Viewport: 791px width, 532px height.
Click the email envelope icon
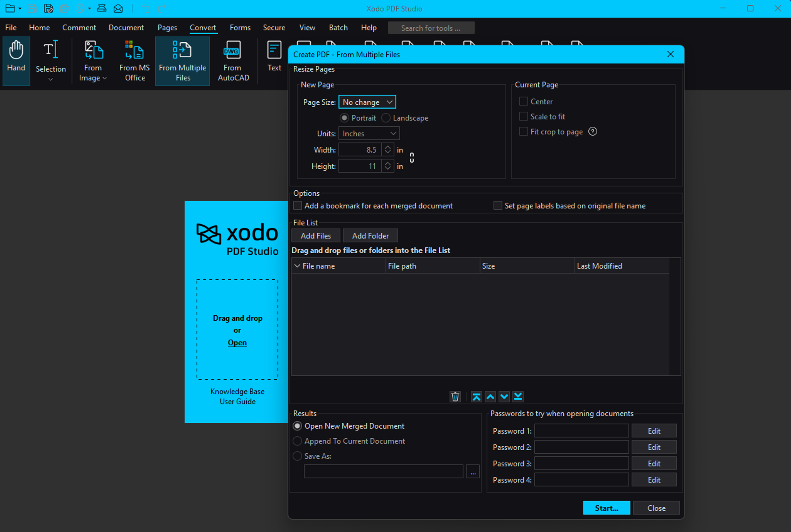(118, 8)
